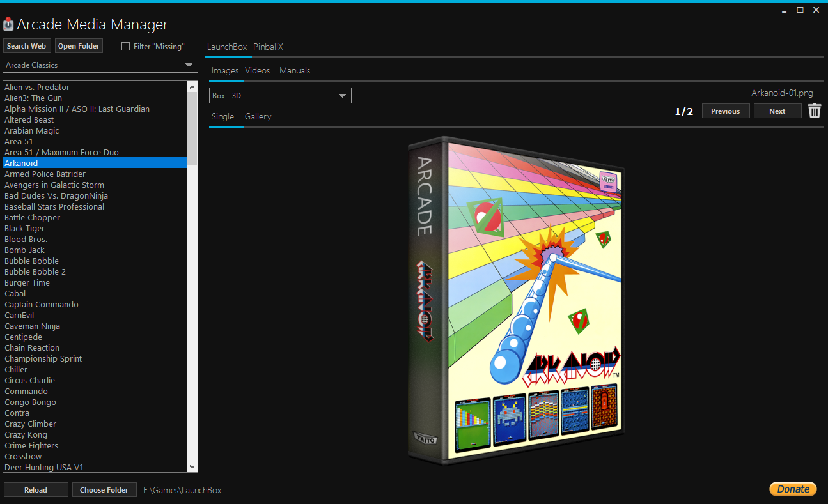This screenshot has width=828, height=504.
Task: Select Battle Chopper in list
Action: (x=95, y=218)
